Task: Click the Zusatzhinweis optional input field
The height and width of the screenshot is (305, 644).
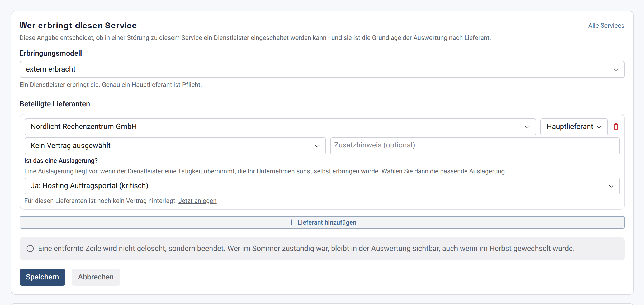Action: 475,146
